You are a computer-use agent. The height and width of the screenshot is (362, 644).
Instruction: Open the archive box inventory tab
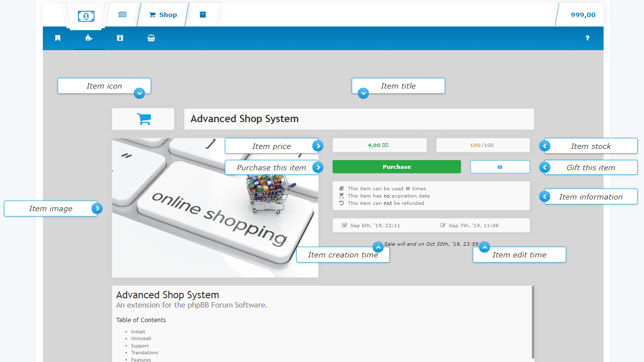tap(202, 15)
